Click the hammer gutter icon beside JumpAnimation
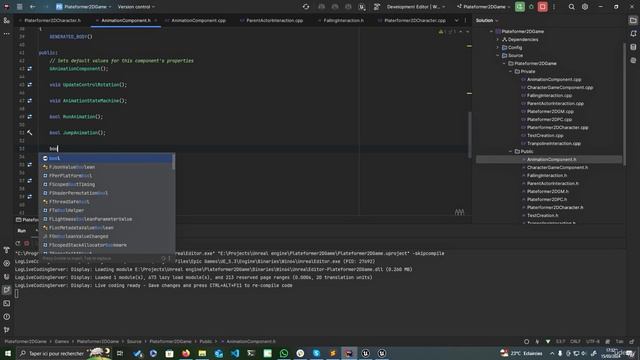The width and height of the screenshot is (640, 360). (29, 133)
